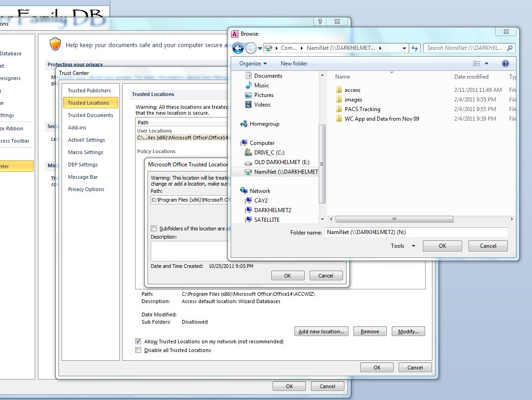Select OLD DARKHELMET (E:) drive
The image size is (532, 400).
[277, 162]
